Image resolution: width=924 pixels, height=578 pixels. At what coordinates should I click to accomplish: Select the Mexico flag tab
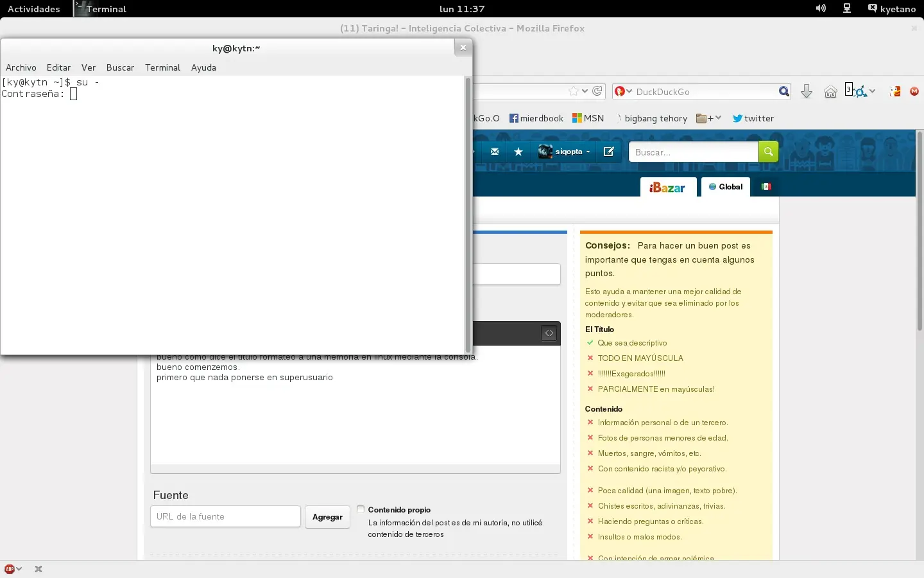[x=766, y=187]
